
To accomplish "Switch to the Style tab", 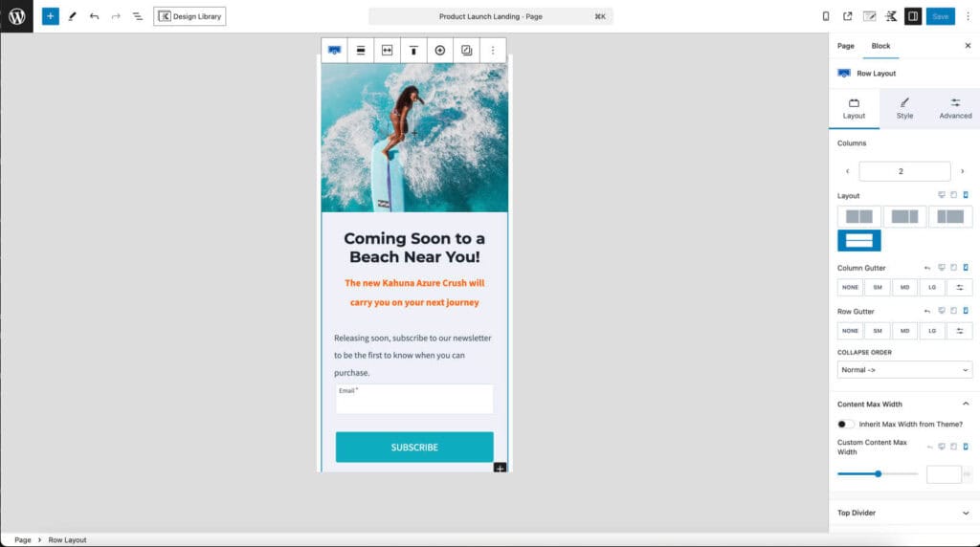I will [x=904, y=108].
